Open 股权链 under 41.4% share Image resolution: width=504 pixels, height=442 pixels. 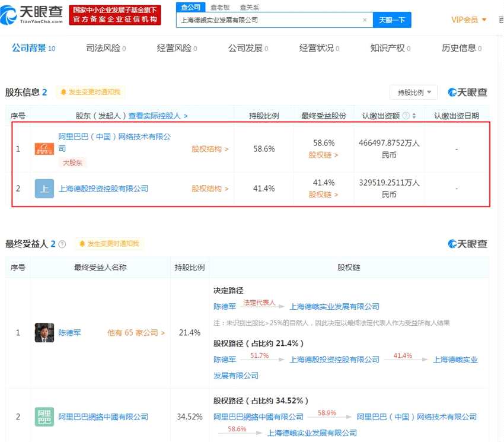coord(323,195)
